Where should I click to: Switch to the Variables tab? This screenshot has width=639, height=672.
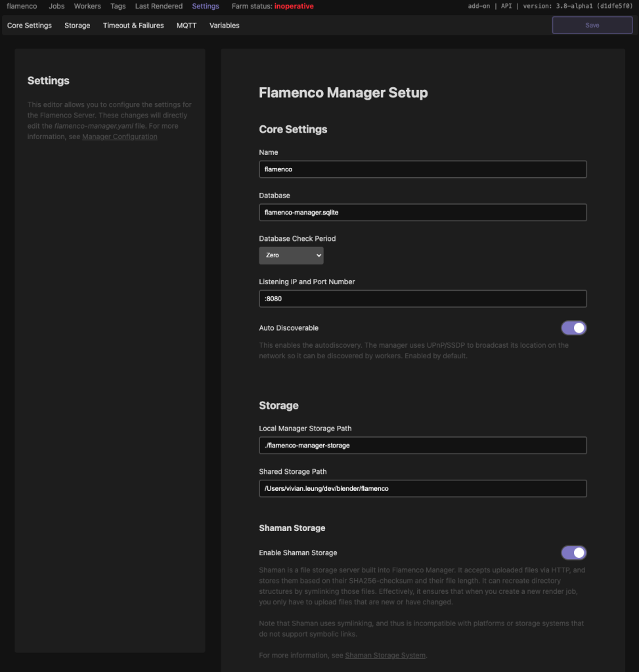pyautogui.click(x=225, y=26)
